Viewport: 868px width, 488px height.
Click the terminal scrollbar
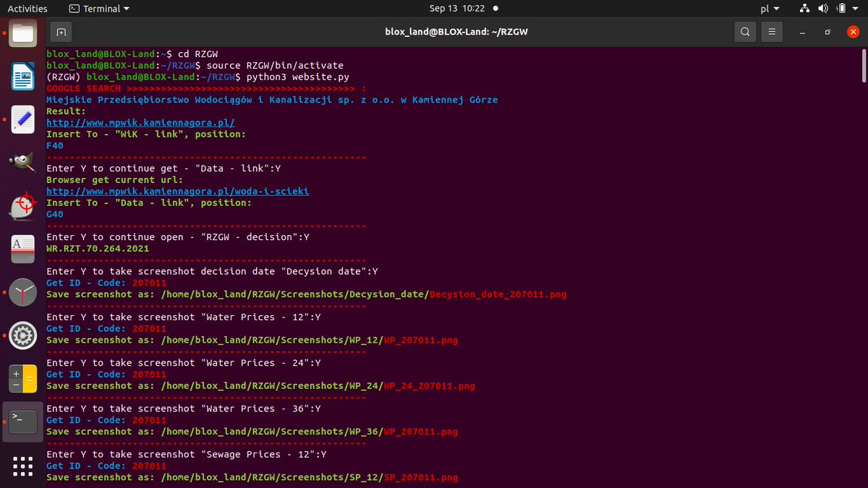(863, 65)
